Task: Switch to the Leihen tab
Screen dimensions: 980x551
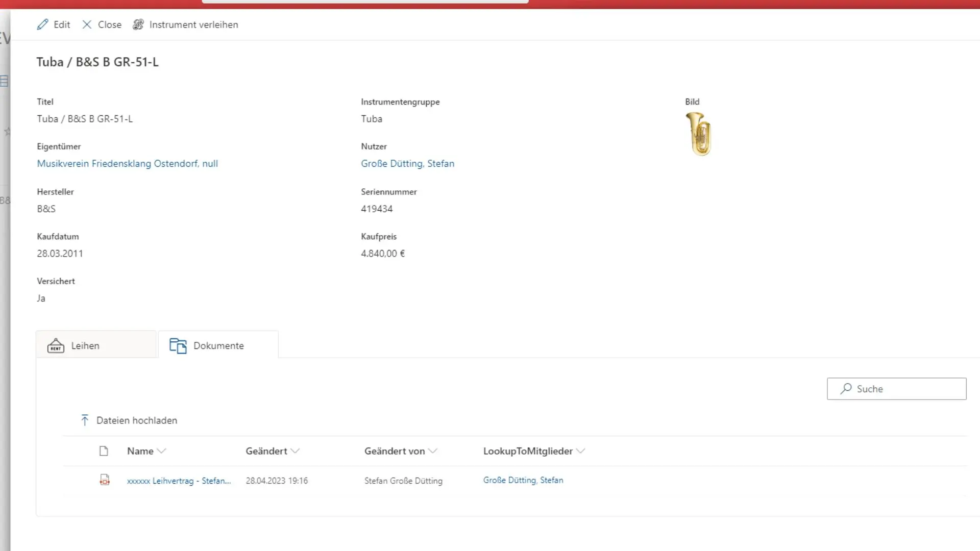Action: (x=85, y=345)
